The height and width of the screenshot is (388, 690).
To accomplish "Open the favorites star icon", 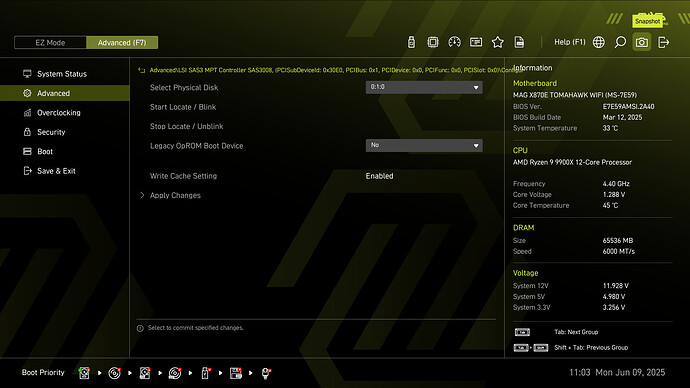I will coord(498,42).
